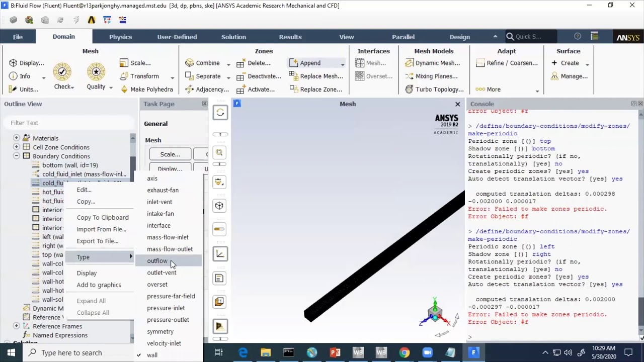Click the Adjacency zone tool
The height and width of the screenshot is (362, 644).
pyautogui.click(x=207, y=89)
